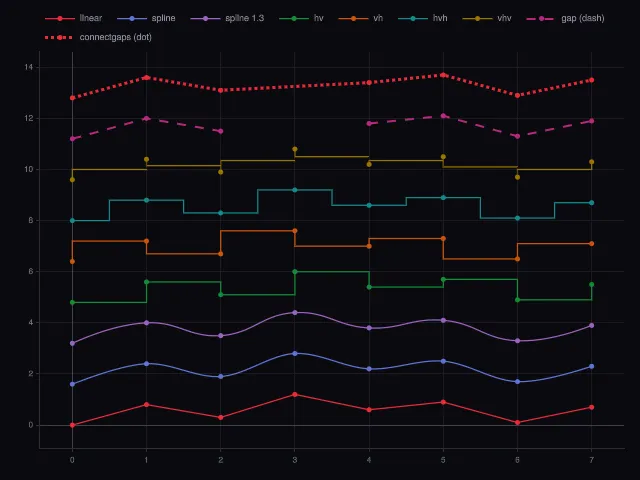Click the blue spline marker at x=3
Screen dimensions: 640x480
coord(295,353)
